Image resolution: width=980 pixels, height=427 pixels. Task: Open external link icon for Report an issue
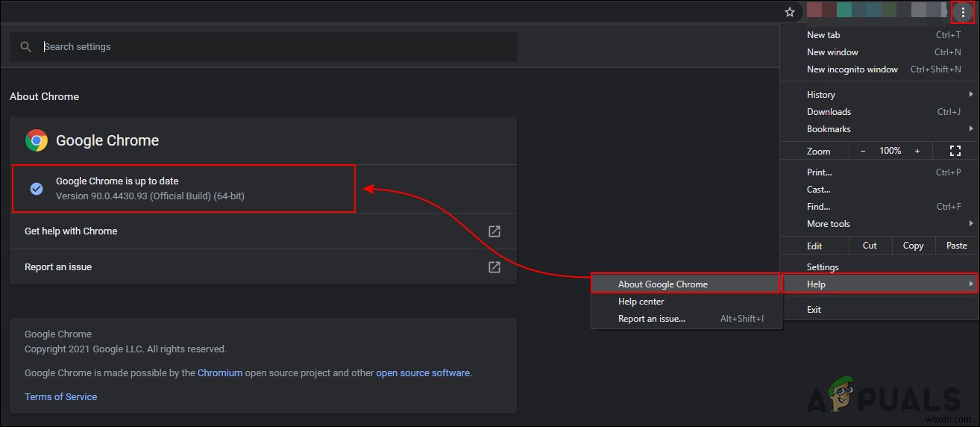(x=494, y=267)
